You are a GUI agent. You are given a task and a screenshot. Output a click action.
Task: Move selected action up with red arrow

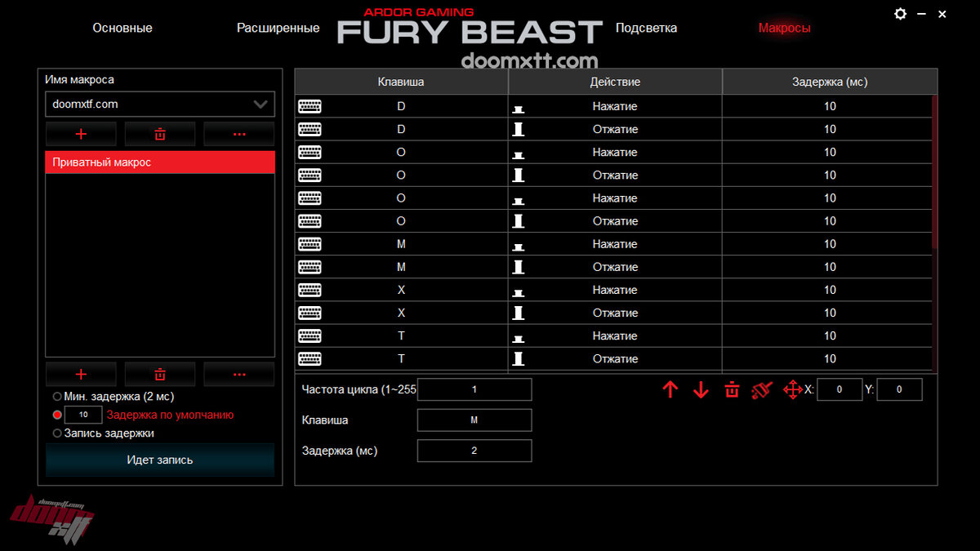670,389
